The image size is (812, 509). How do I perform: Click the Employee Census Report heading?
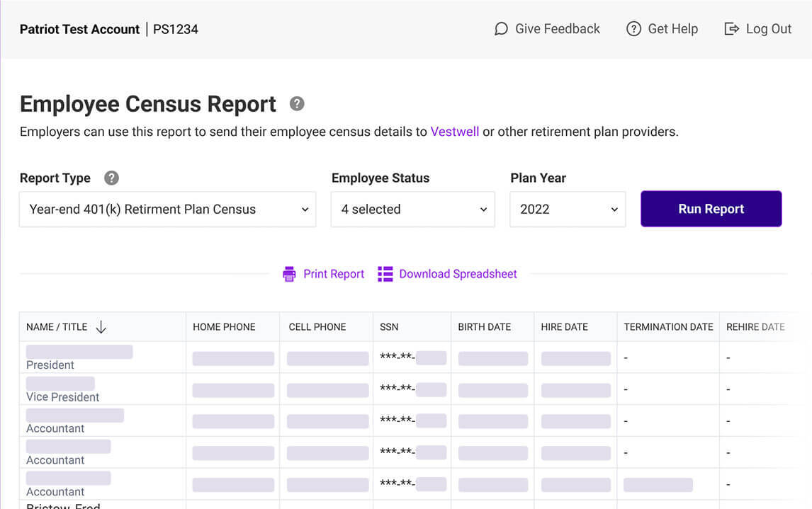tap(148, 104)
